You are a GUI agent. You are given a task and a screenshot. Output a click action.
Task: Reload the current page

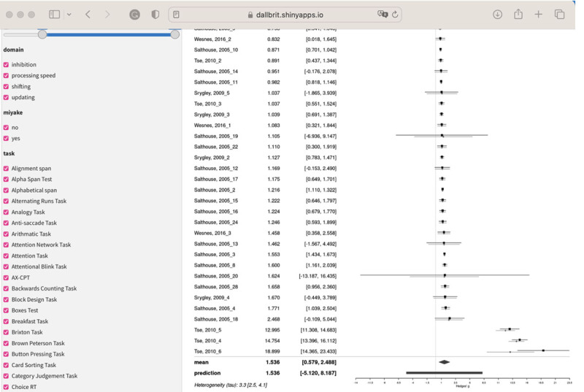tap(396, 14)
